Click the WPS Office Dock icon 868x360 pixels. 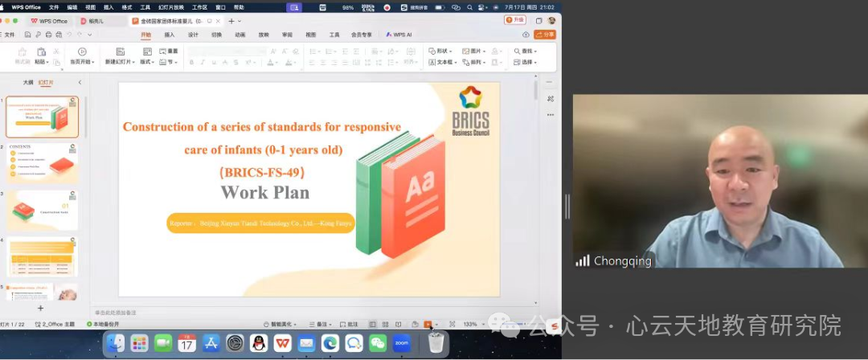point(282,343)
